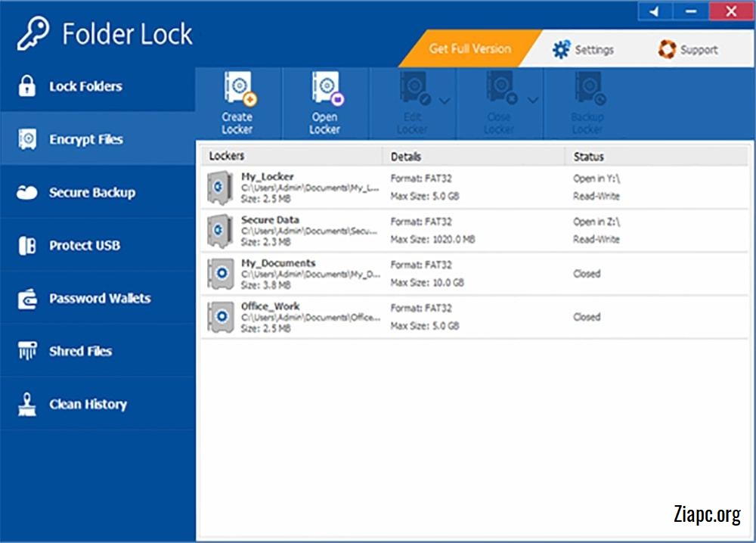Click 'Max Size: 1020.0 MB' detail
The image size is (756, 543).
(433, 239)
